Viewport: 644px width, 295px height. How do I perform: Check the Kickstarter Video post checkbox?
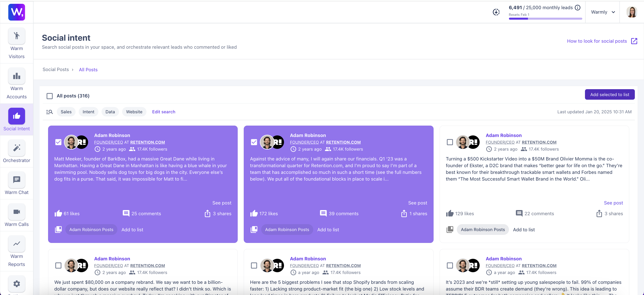450,142
